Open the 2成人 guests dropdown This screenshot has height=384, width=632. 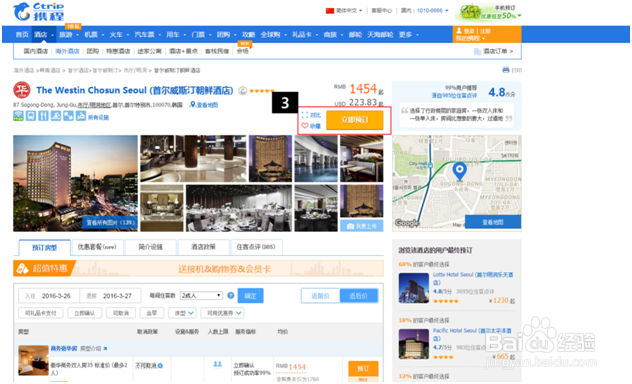(201, 295)
